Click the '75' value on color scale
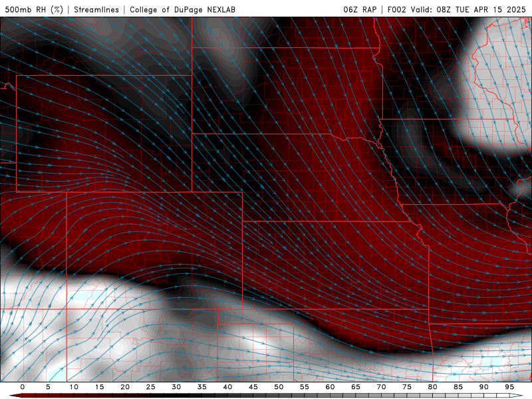Screen dimensions: 532x399 407,387
